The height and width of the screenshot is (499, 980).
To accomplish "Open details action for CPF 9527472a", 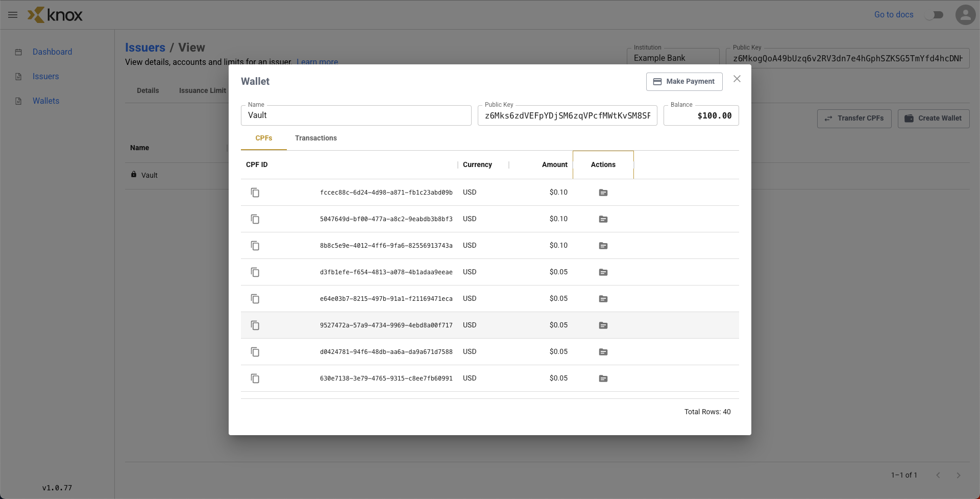I will pyautogui.click(x=603, y=325).
